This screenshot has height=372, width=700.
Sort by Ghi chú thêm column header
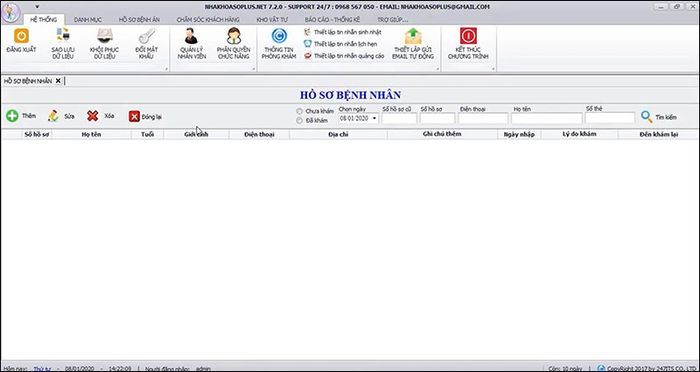[442, 134]
